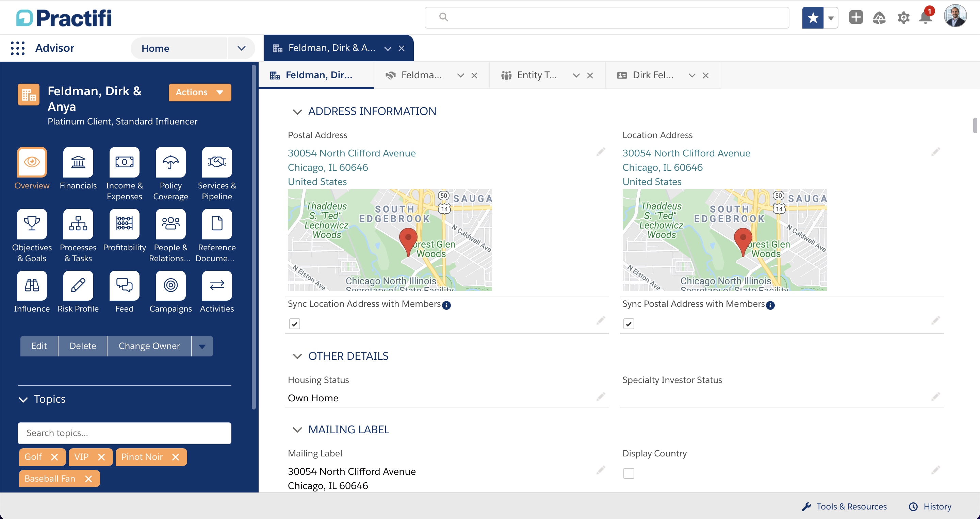Click the global search field

coord(607,17)
